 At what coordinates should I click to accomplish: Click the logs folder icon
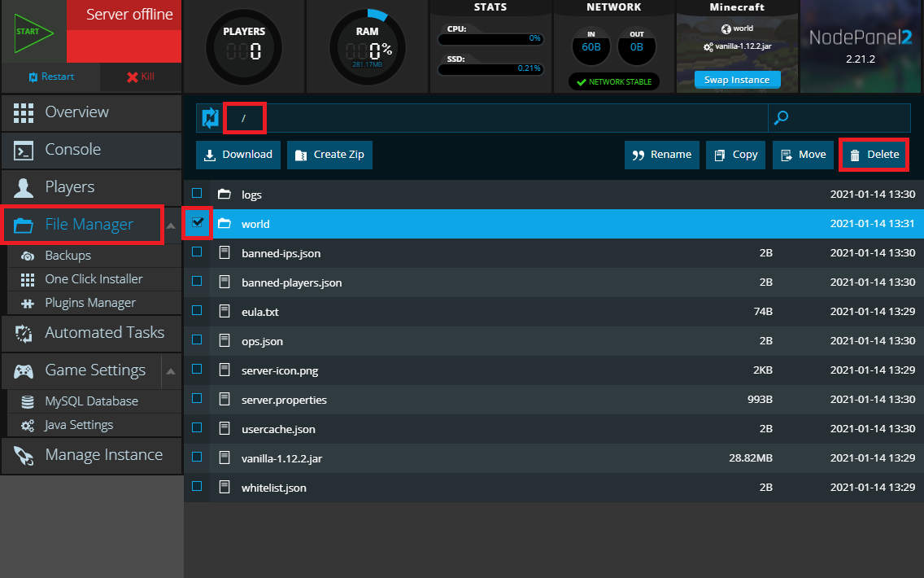(224, 194)
